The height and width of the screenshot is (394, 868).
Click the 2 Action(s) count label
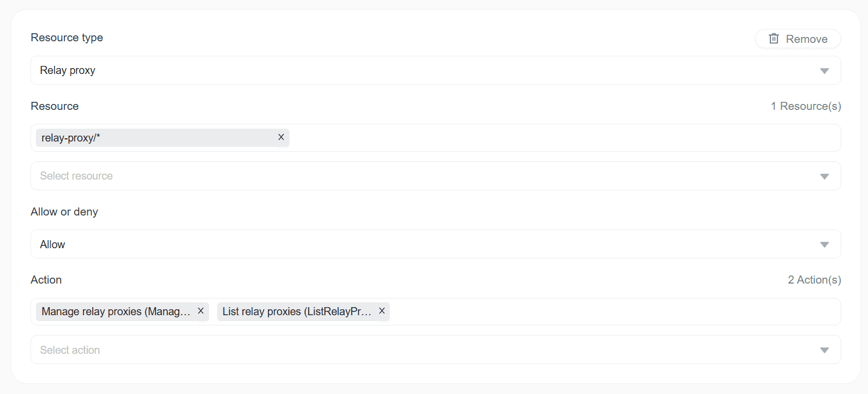[x=814, y=280]
